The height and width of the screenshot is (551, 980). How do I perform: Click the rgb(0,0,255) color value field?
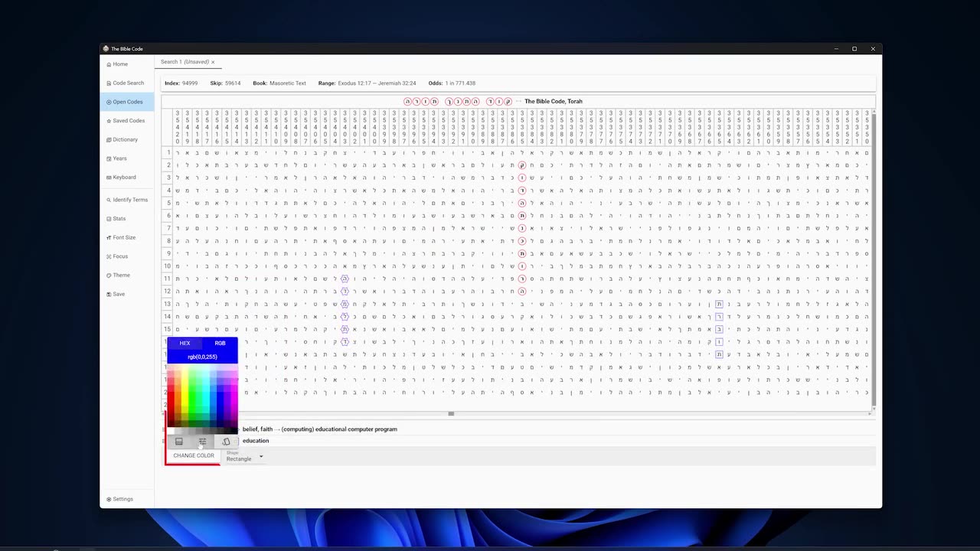click(x=202, y=357)
